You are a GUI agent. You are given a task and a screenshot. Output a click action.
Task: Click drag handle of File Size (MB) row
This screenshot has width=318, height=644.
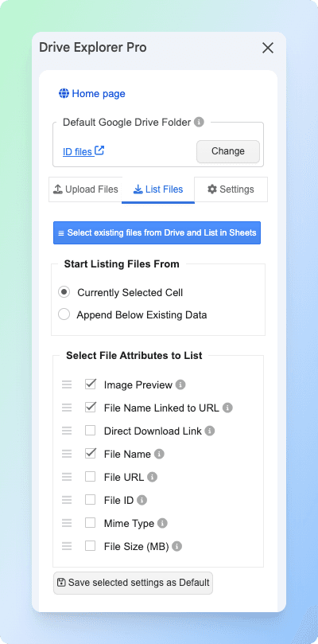pyautogui.click(x=67, y=546)
